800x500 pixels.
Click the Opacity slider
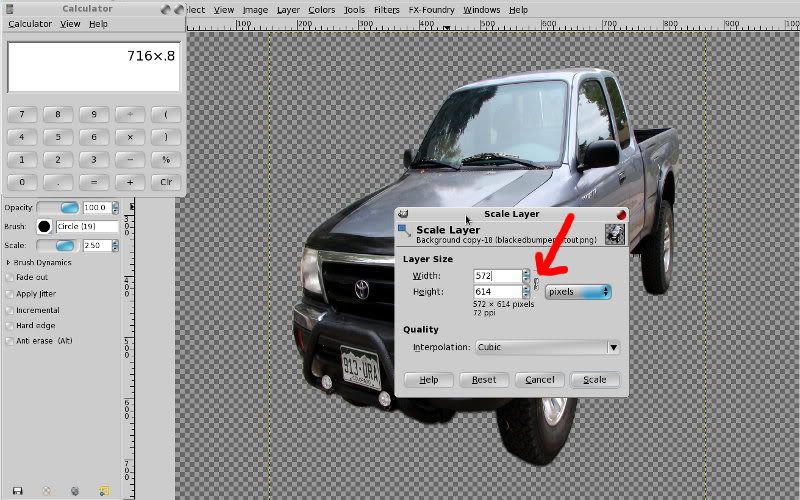click(x=58, y=208)
